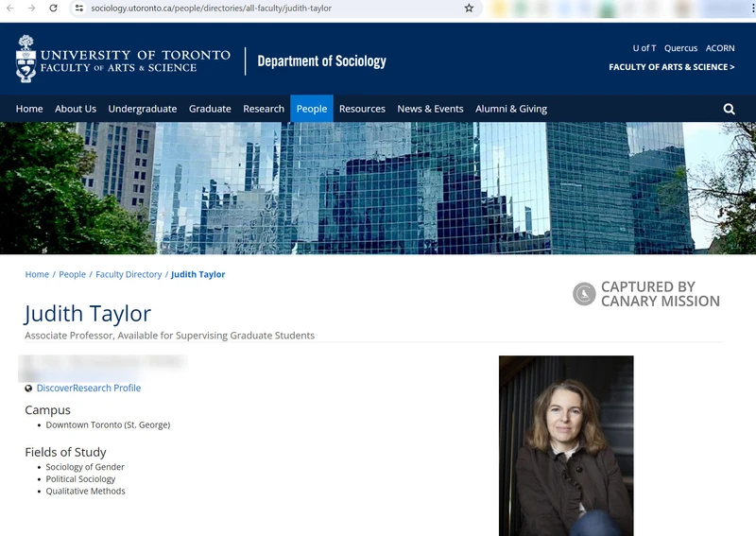
Task: Click the browser back arrow
Action: click(x=10, y=9)
